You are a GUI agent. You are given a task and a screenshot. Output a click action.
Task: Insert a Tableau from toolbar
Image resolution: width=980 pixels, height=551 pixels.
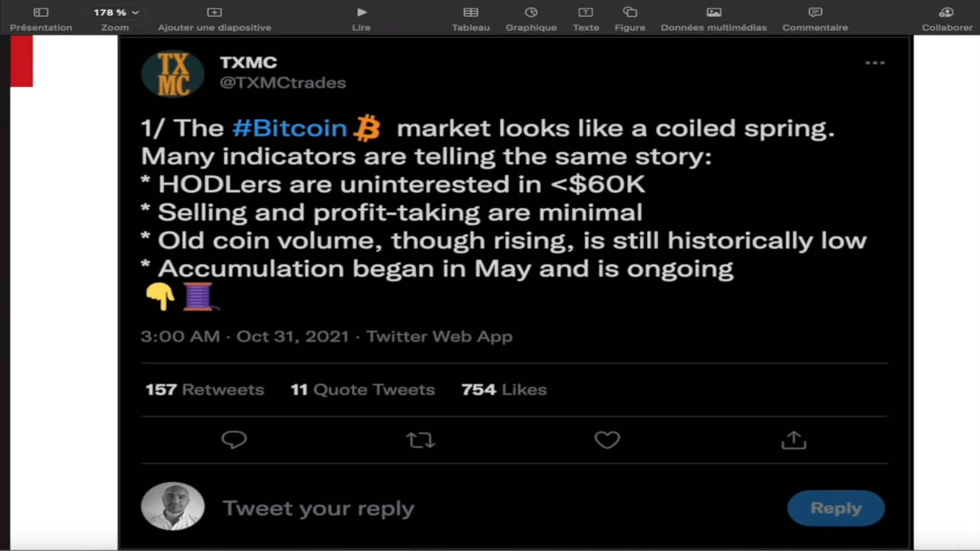pyautogui.click(x=471, y=18)
